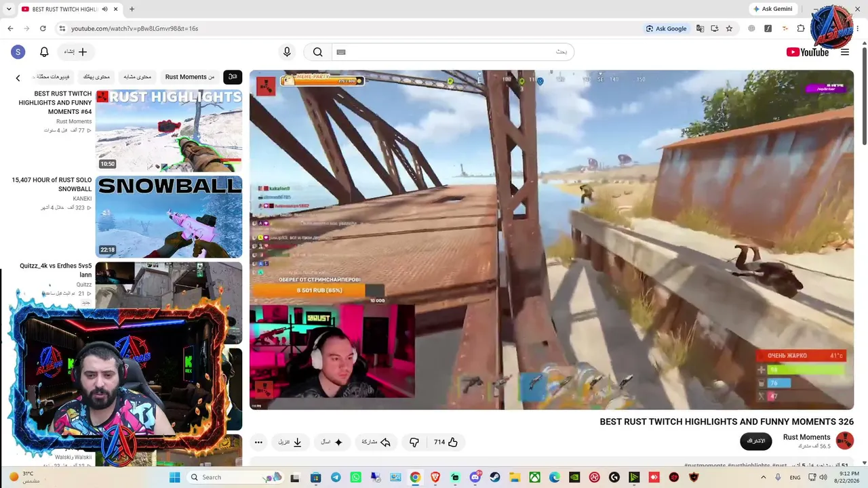Like the video with thumbs up

(x=446, y=443)
